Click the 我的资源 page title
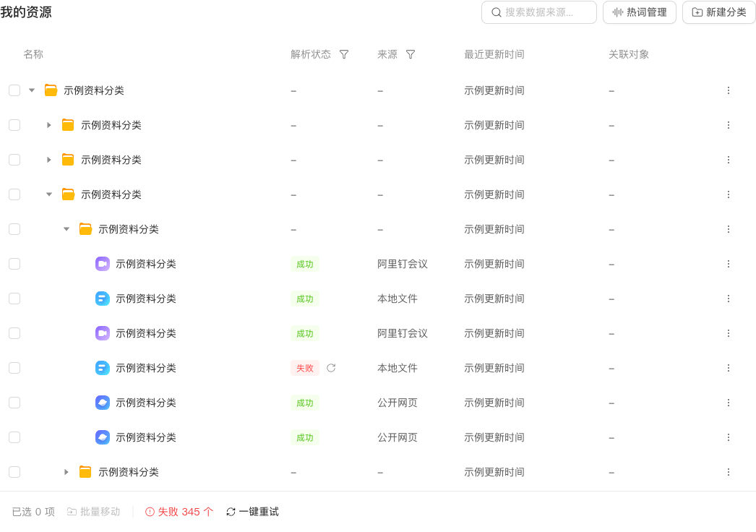This screenshot has width=756, height=532. tap(26, 12)
